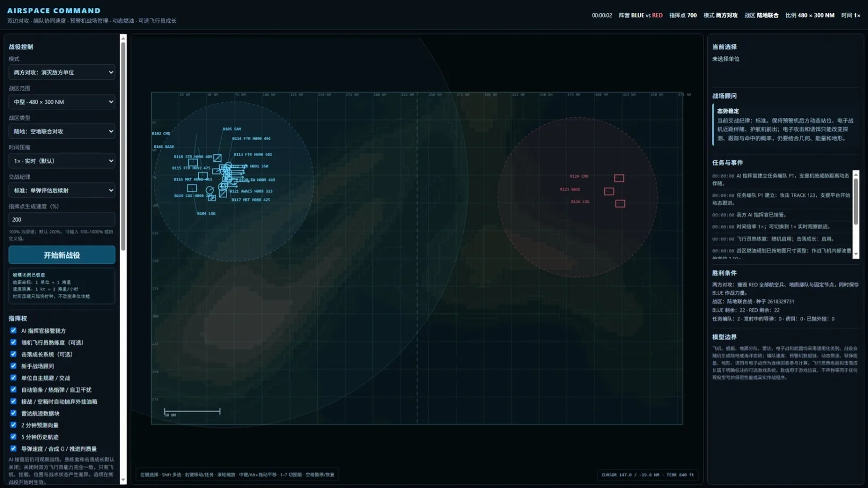Click the 未选择单位 text
This screenshot has width=868, height=488.
(x=725, y=59)
